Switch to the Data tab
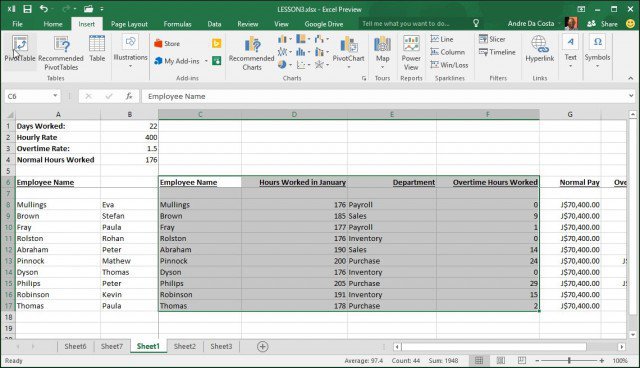Viewport: 640px width, 368px height. click(x=214, y=24)
